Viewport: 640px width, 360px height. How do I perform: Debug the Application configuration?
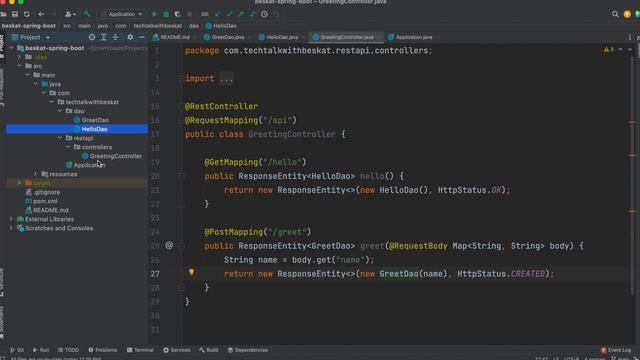coord(166,14)
